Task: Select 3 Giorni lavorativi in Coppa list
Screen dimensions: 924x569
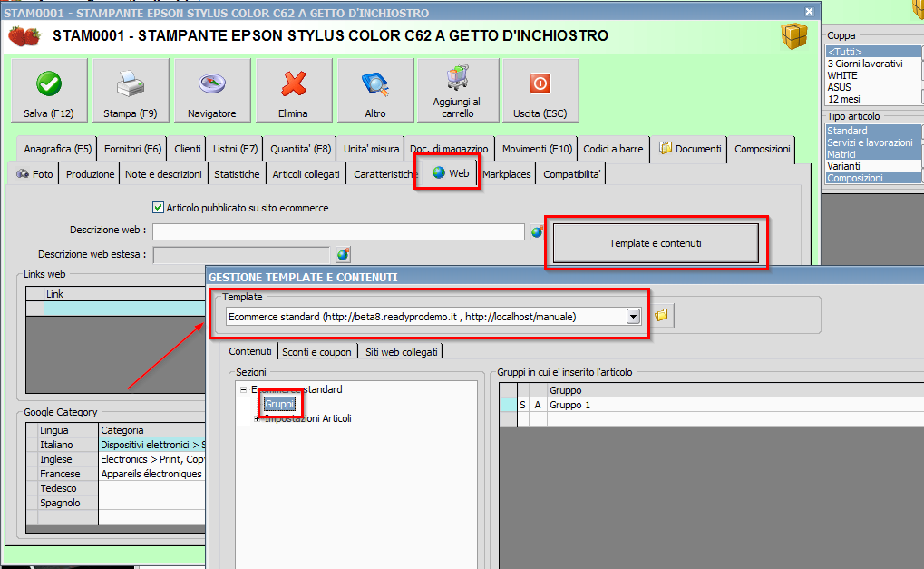Action: coord(873,64)
